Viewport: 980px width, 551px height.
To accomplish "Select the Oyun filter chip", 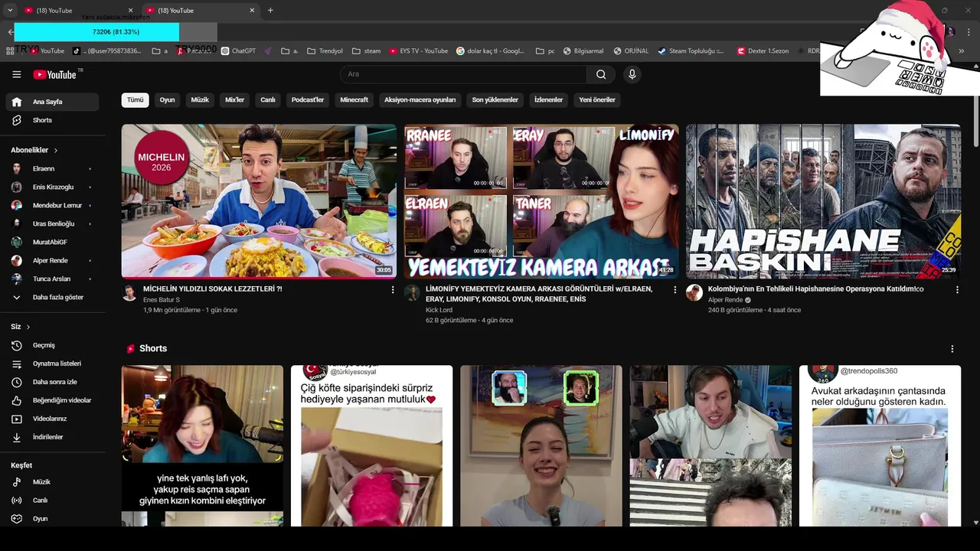I will (x=167, y=99).
